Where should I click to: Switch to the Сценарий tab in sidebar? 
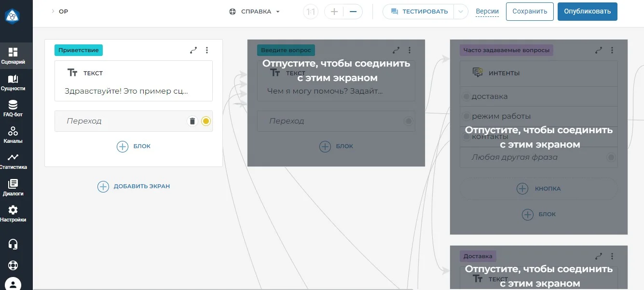tap(13, 56)
